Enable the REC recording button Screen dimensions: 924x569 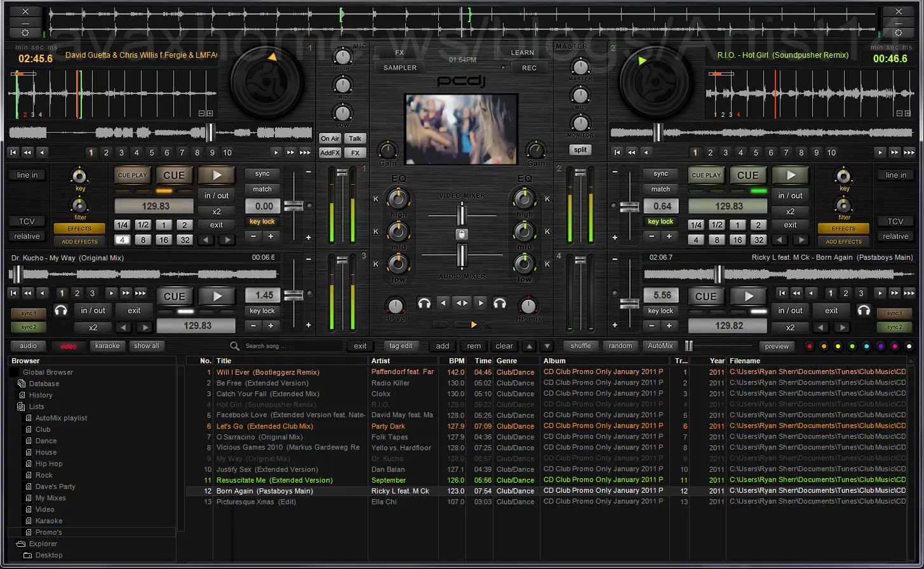tap(528, 68)
